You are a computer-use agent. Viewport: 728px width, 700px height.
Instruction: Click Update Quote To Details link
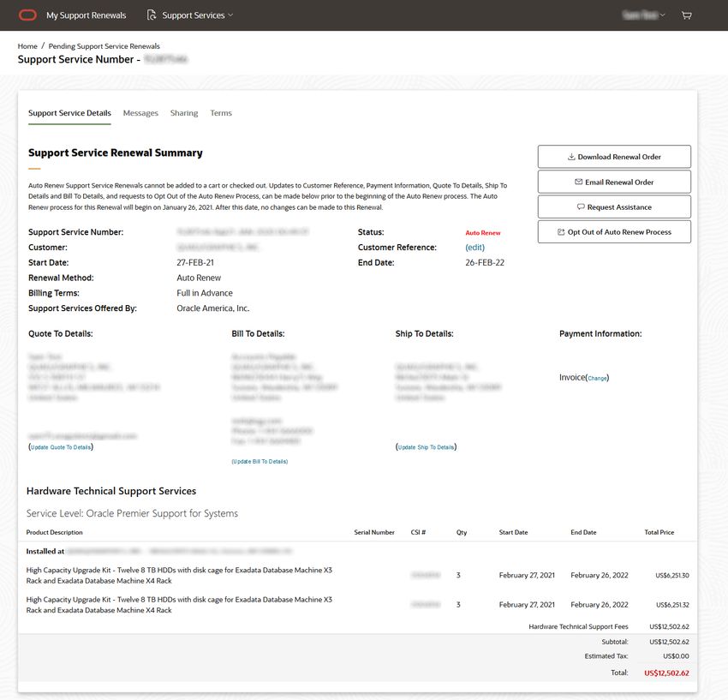tap(61, 447)
